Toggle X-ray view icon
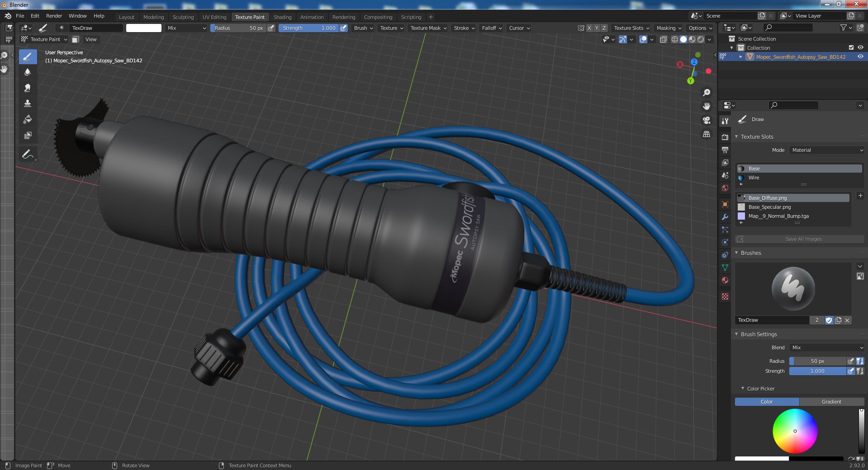 pos(663,39)
